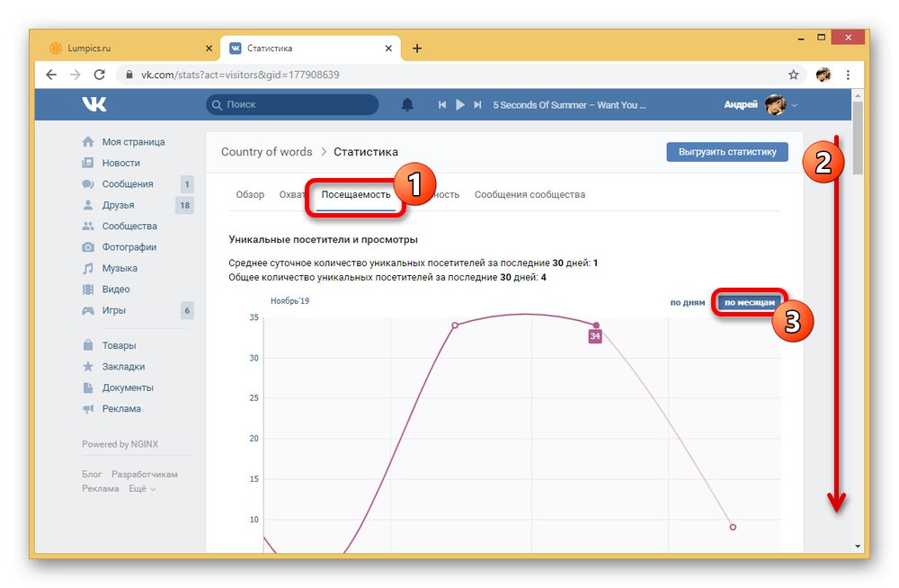Image resolution: width=899 pixels, height=588 pixels.
Task: Click the 18 counter beside Друзья
Action: click(x=184, y=205)
